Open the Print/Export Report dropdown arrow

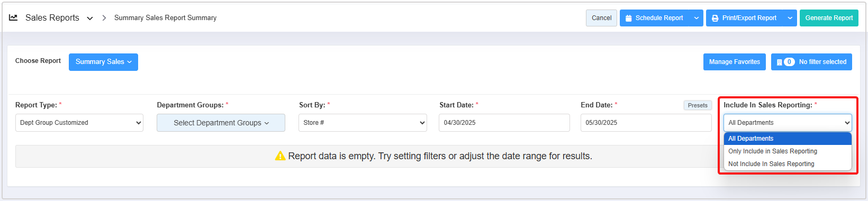(790, 18)
